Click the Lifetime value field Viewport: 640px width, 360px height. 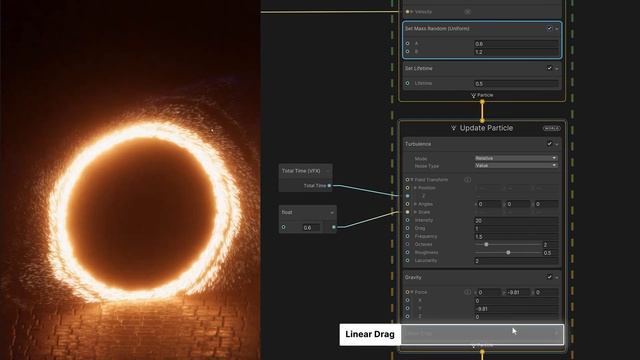(x=516, y=83)
